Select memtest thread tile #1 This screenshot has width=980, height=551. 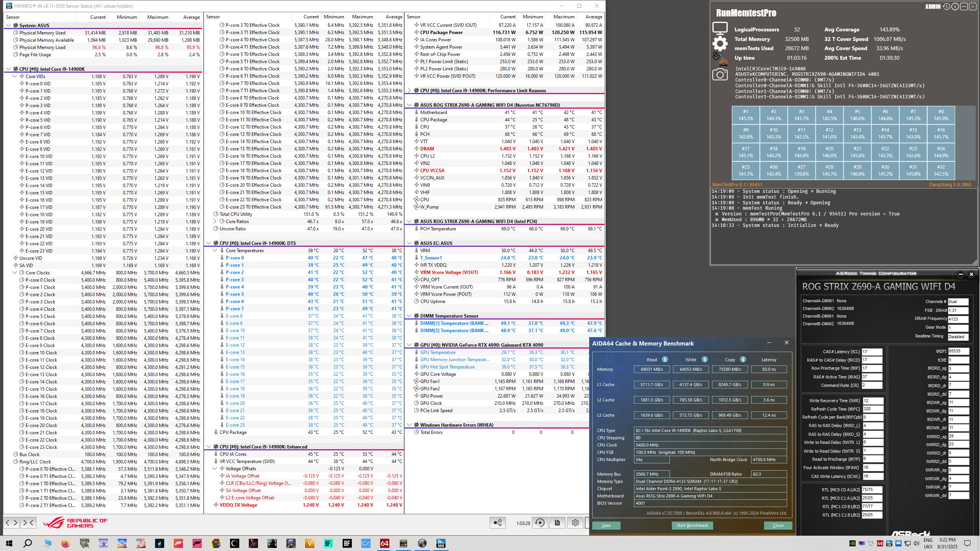(745, 115)
